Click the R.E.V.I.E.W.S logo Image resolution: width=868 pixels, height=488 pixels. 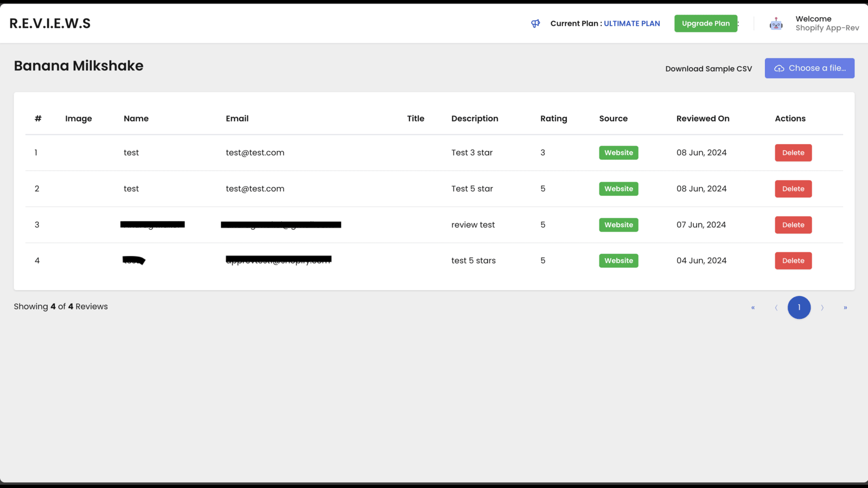coord(50,23)
